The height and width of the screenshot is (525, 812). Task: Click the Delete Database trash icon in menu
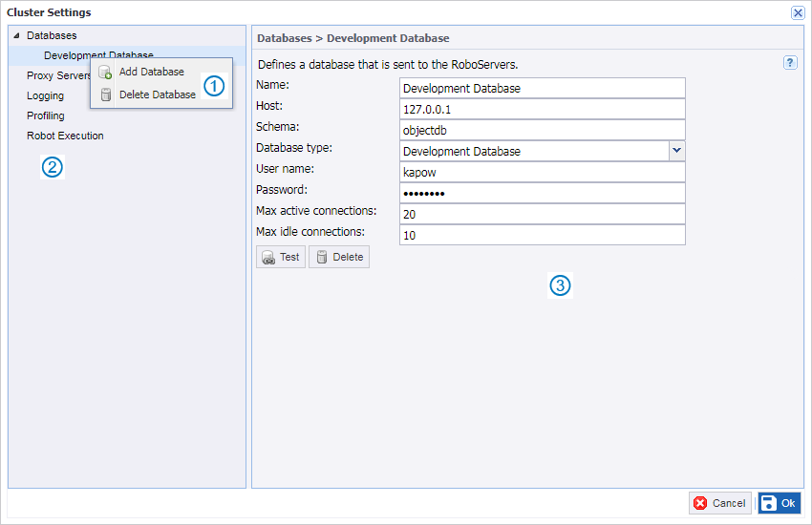[106, 94]
